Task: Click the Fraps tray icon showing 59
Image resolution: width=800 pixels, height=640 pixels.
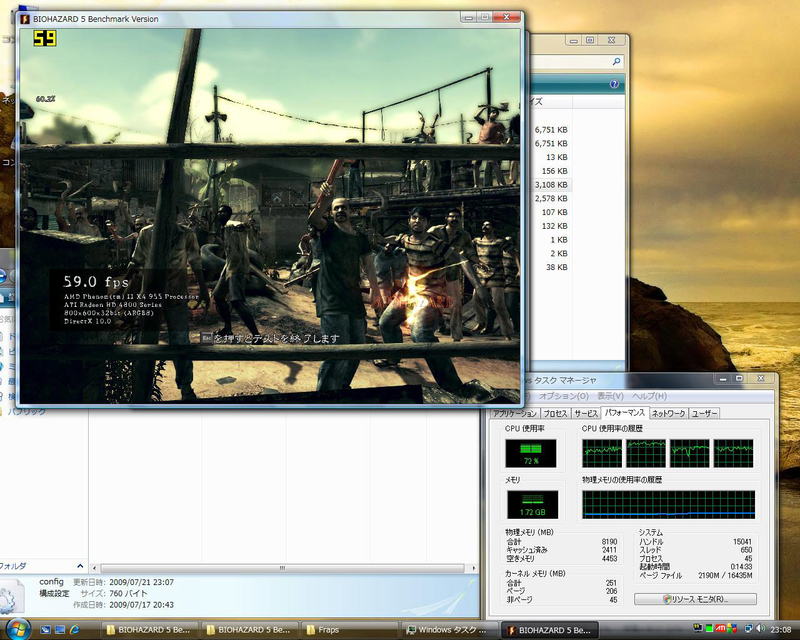Action: [697, 626]
